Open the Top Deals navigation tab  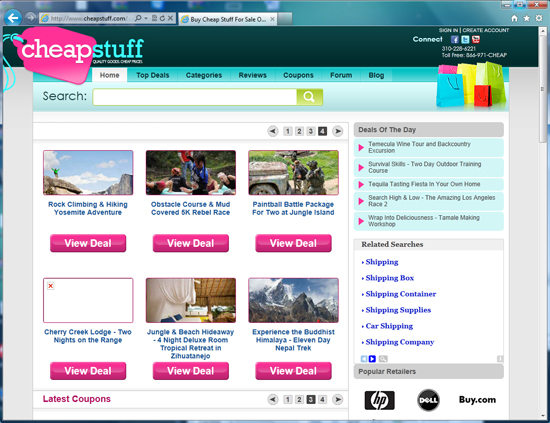point(153,75)
